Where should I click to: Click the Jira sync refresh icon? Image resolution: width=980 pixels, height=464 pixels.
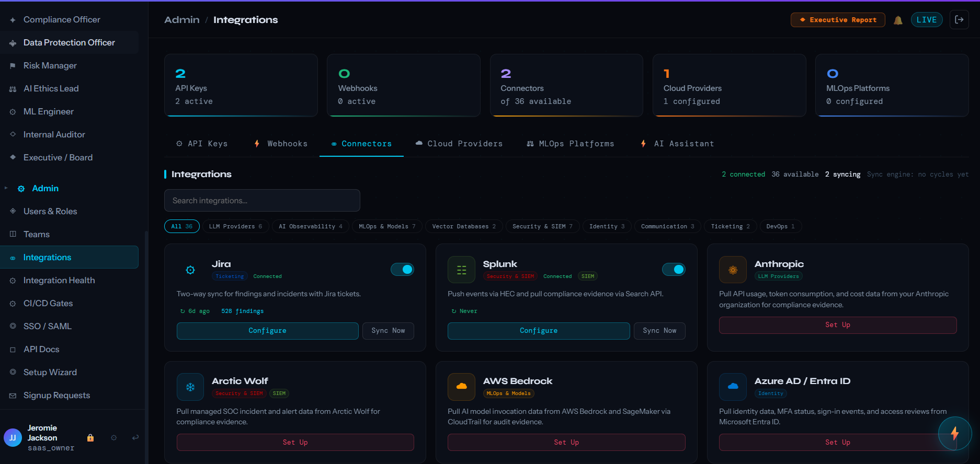point(183,311)
